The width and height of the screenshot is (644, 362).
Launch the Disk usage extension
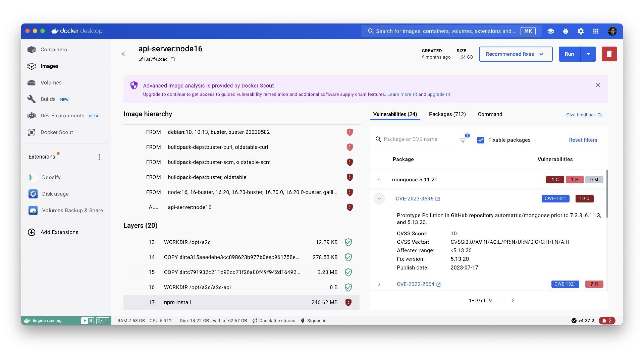click(x=55, y=194)
